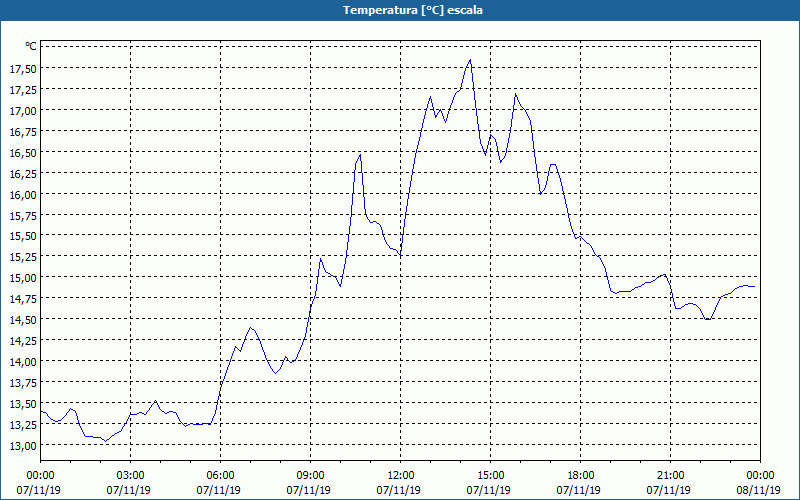Click the curve spike between 09:00 and 12:00
The width and height of the screenshot is (800, 500).
(x=360, y=155)
